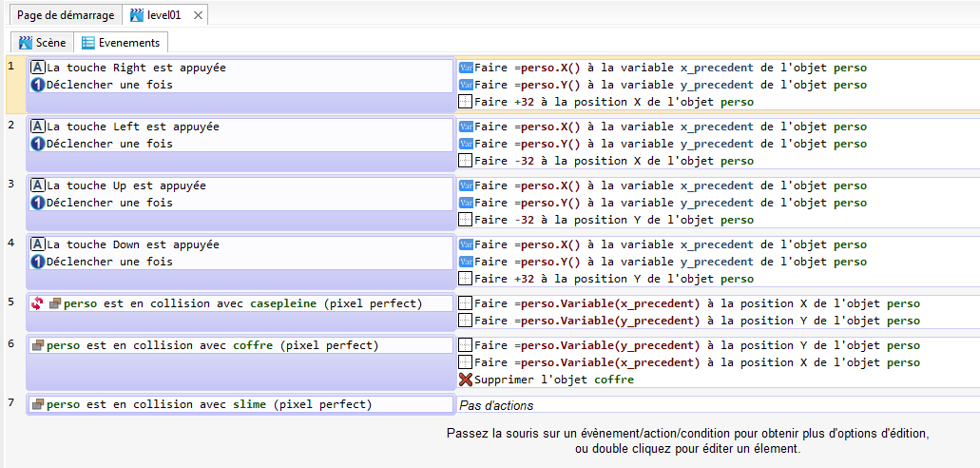Screen dimensions: 980x468
Task: Close the level01 tab
Action: 198,15
